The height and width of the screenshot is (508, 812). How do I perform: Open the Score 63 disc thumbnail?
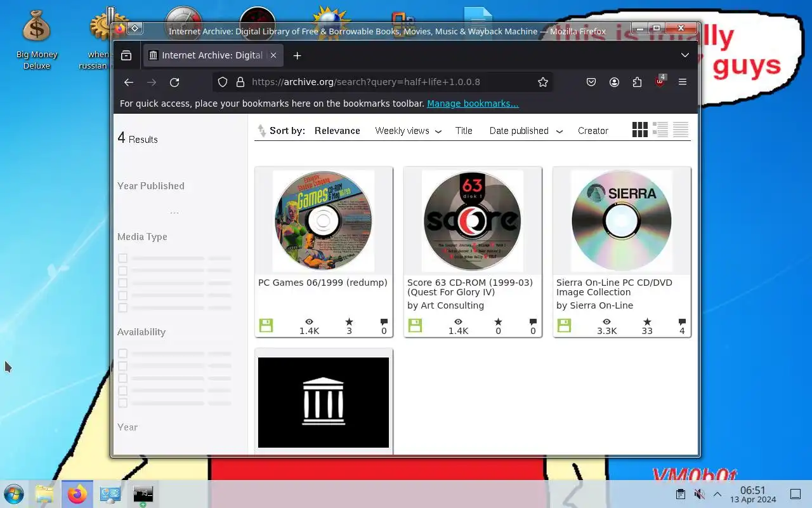473,221
